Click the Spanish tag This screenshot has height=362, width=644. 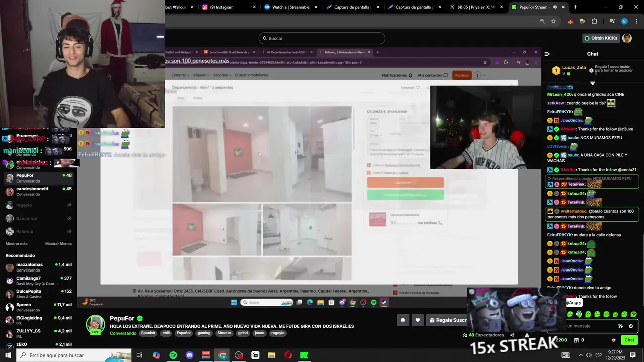(148, 333)
